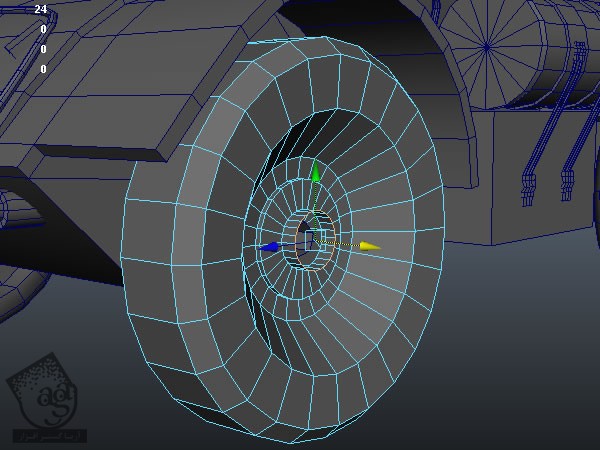
Task: Click the blue Z-axis move arrow
Action: pos(268,246)
